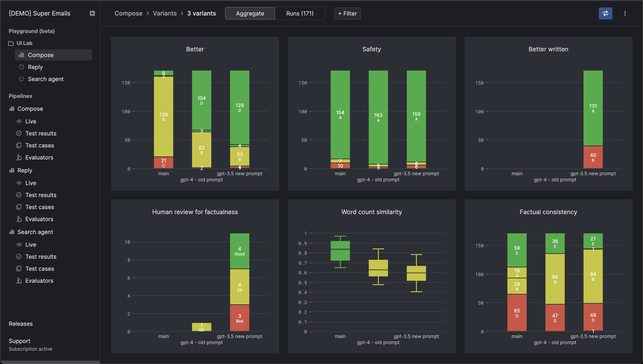Viewport: 643px width, 364px height.
Task: Click the Playground (beta) section heading
Action: click(31, 31)
